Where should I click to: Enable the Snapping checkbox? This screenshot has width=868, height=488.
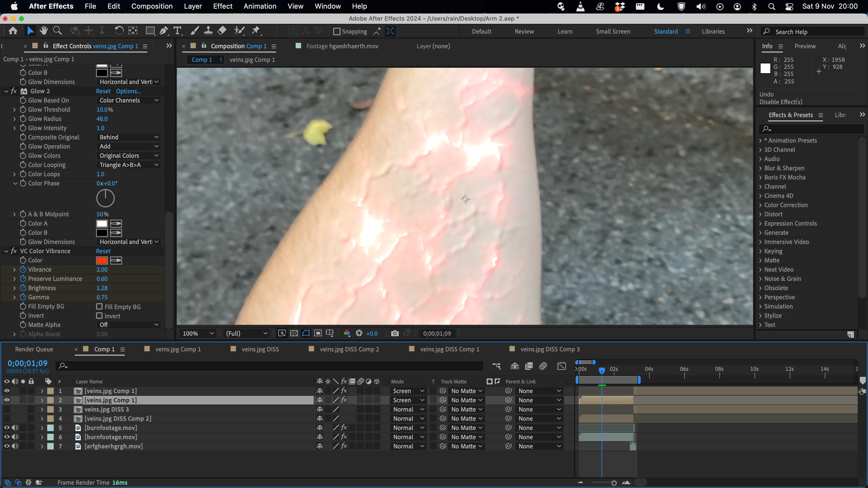[337, 31]
